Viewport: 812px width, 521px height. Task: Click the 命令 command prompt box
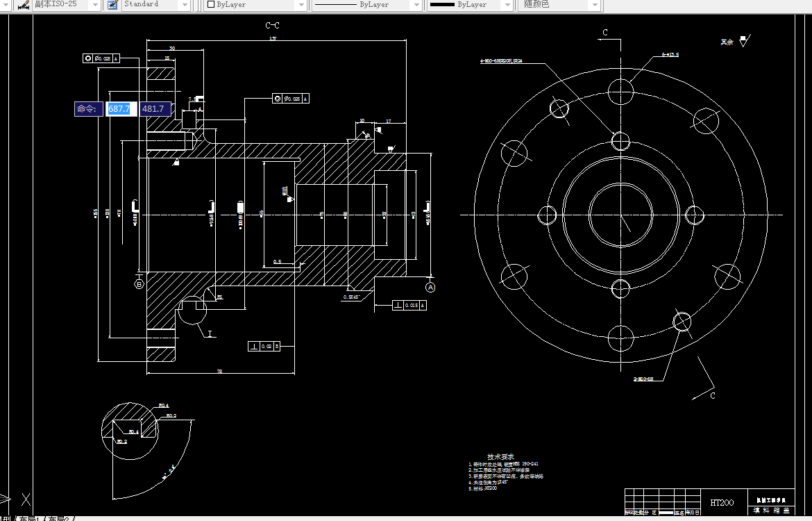88,108
